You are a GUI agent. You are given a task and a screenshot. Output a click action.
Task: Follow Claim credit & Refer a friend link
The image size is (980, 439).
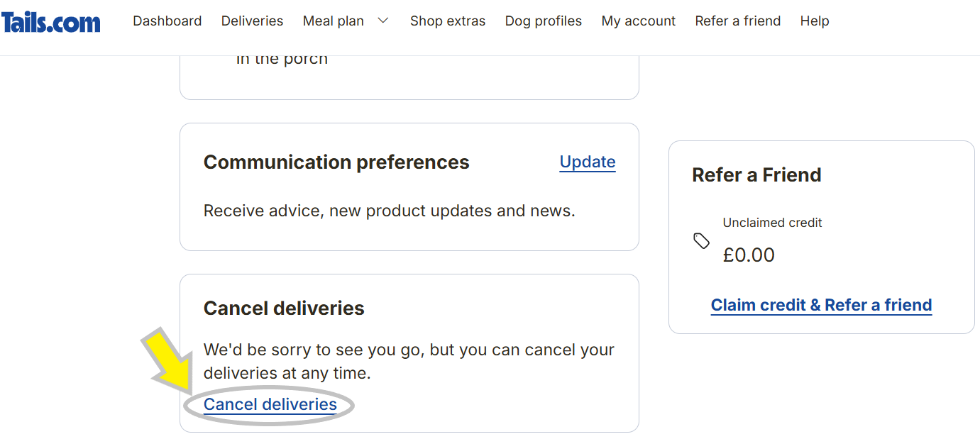click(x=821, y=305)
